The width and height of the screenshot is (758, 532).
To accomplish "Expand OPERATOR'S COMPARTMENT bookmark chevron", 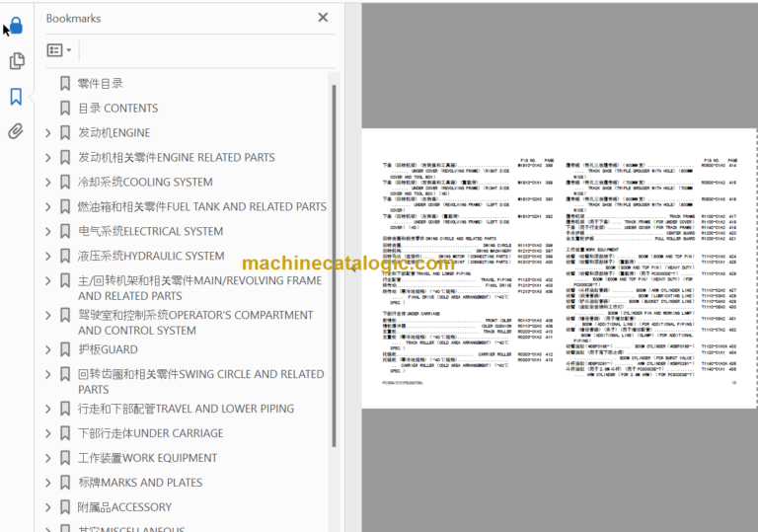I will point(47,315).
